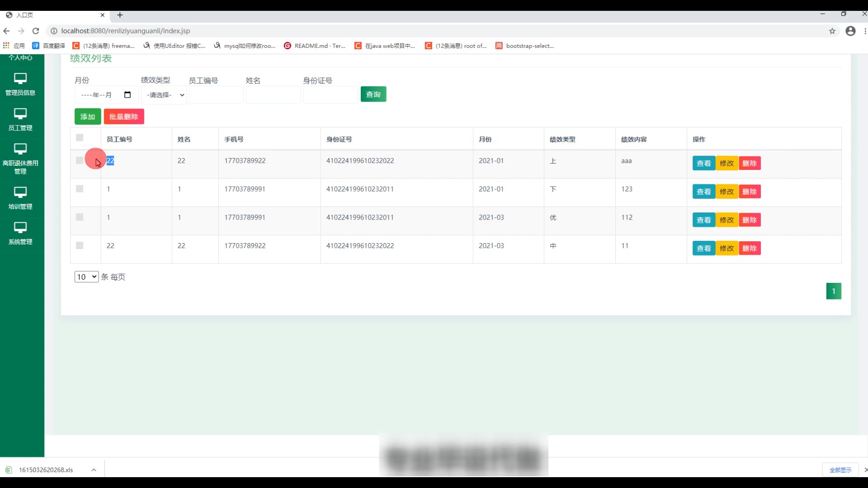The height and width of the screenshot is (488, 868).
Task: Open 培训管理 monitor icon in sidebar
Action: click(x=20, y=192)
